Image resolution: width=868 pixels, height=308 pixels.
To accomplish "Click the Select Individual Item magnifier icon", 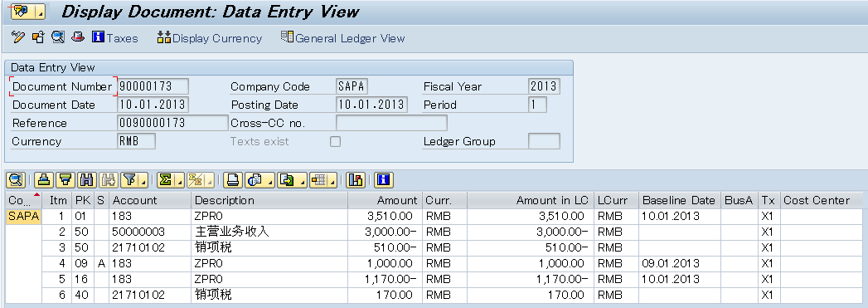I will pyautogui.click(x=58, y=37).
